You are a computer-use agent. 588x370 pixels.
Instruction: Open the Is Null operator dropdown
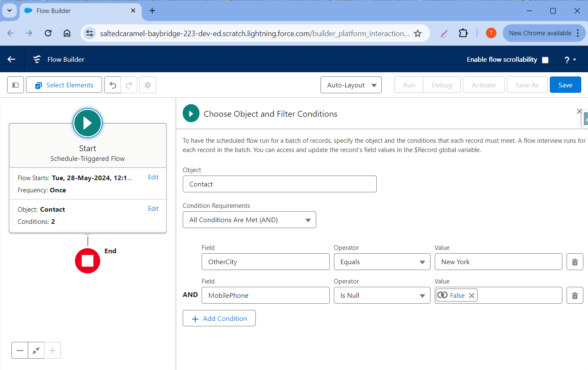(382, 295)
